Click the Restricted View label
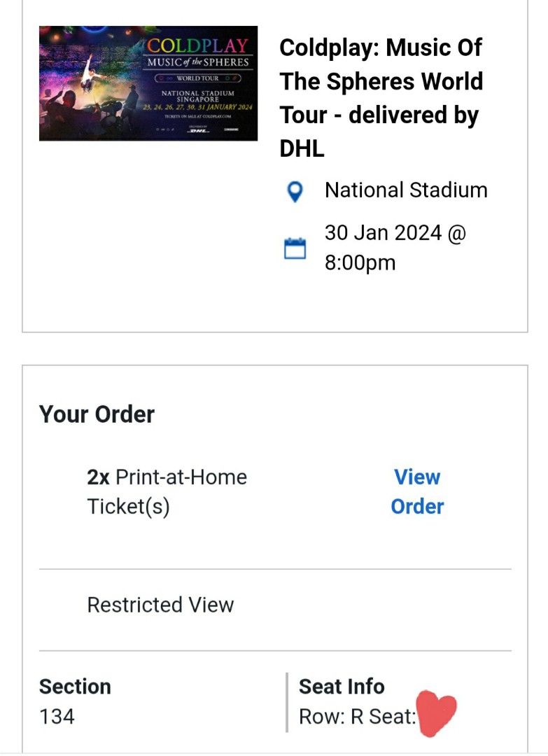This screenshot has height=756, width=548. point(160,605)
